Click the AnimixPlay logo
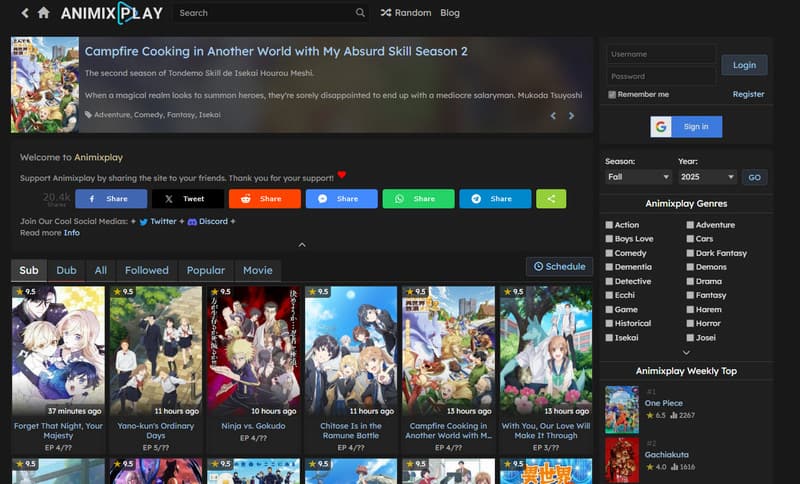 tap(112, 13)
